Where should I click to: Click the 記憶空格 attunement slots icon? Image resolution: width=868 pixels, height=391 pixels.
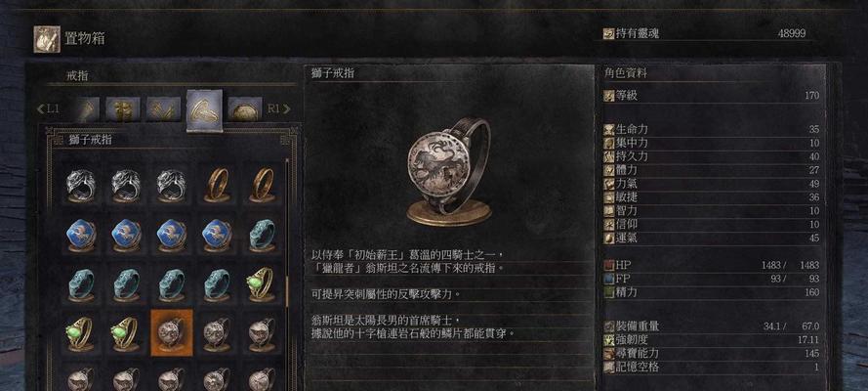pos(609,367)
